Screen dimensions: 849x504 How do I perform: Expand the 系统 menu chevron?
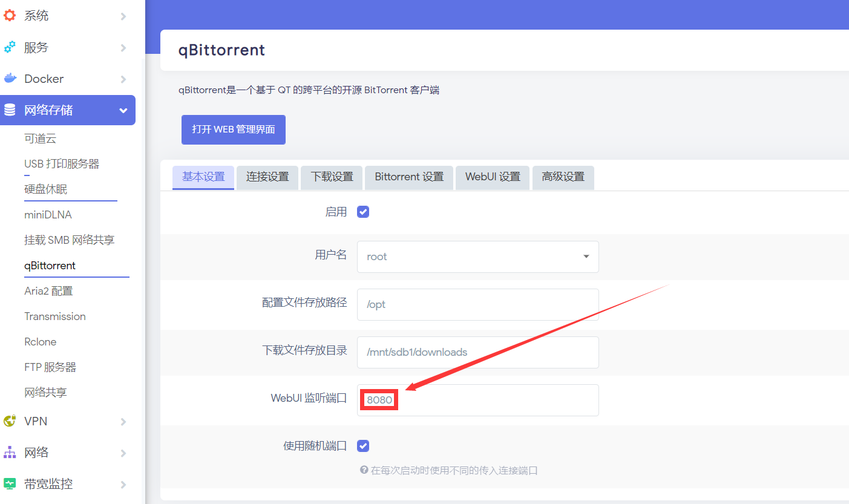tap(123, 16)
